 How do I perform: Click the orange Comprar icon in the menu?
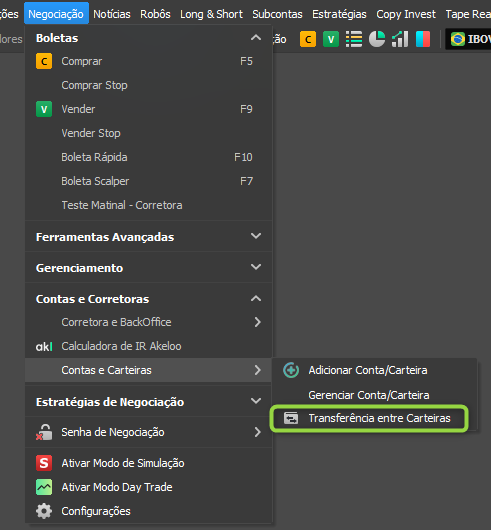click(x=44, y=61)
